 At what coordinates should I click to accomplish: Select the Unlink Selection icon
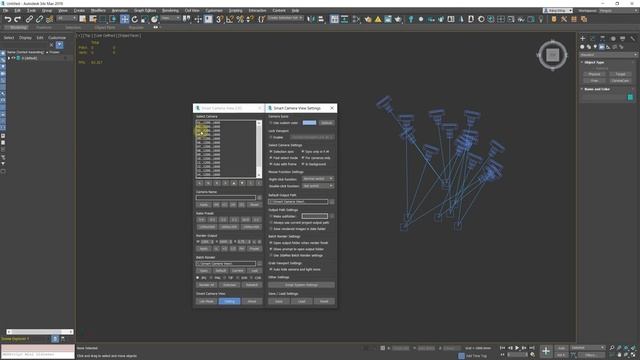39,19
